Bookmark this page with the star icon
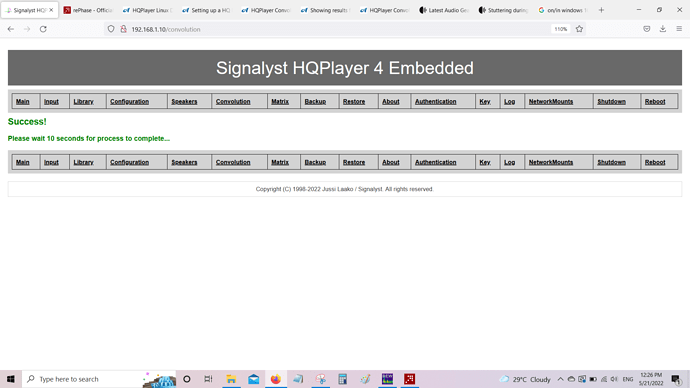 click(x=579, y=29)
